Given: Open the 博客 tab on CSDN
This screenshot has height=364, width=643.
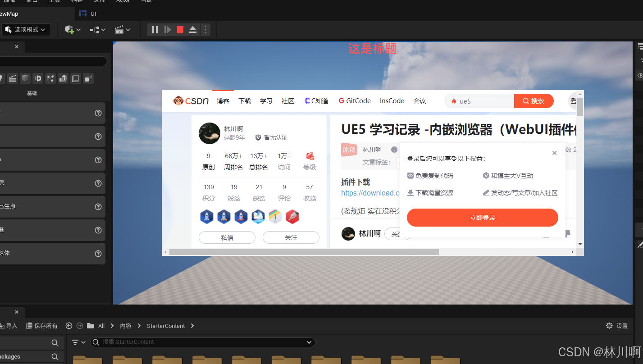Looking at the screenshot, I should click(223, 101).
